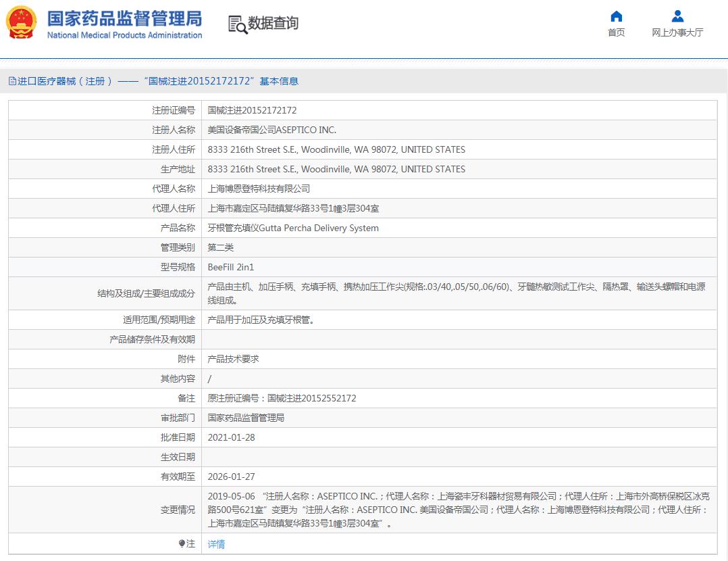
Task: Click the 注册证编号 row label
Action: [x=174, y=111]
